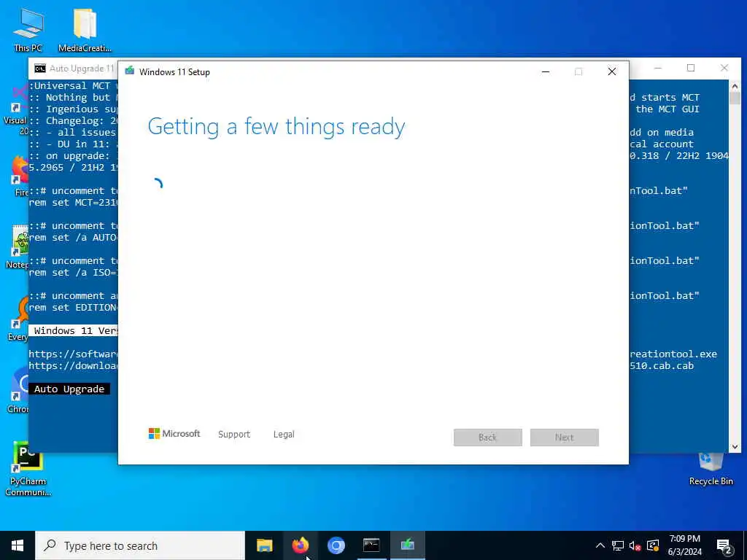
Task: Close the Windows 11 Setup window
Action: [x=612, y=72]
